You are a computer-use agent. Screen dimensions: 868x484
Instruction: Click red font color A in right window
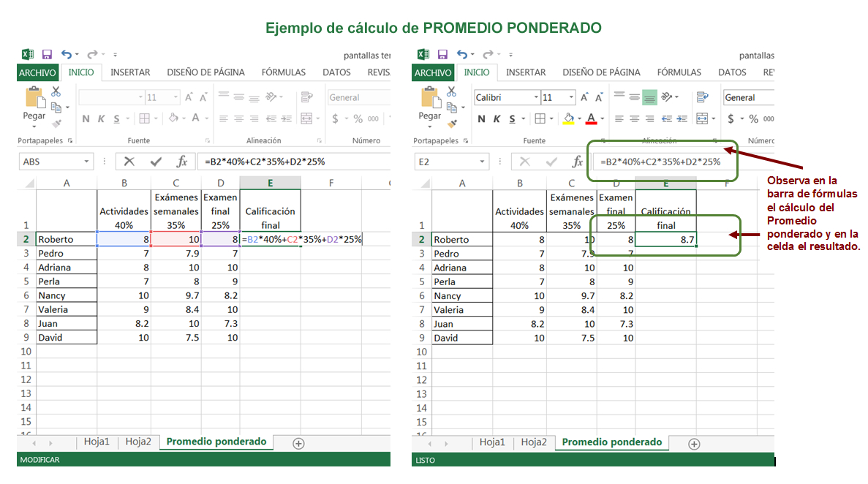coord(591,118)
